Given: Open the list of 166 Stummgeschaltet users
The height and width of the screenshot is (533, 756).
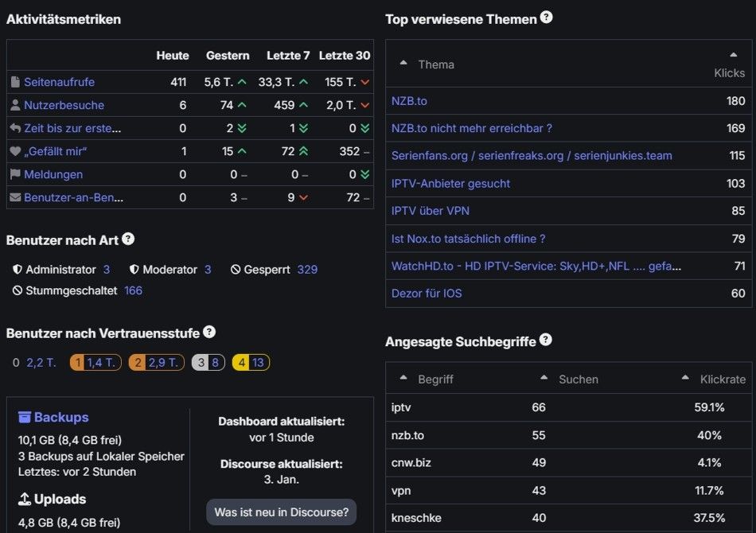Looking at the screenshot, I should (x=133, y=290).
